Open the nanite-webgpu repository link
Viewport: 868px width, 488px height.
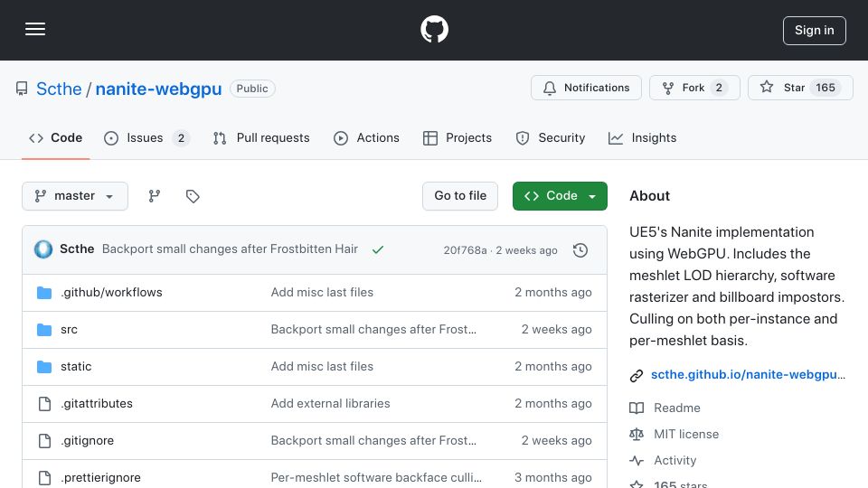click(158, 89)
